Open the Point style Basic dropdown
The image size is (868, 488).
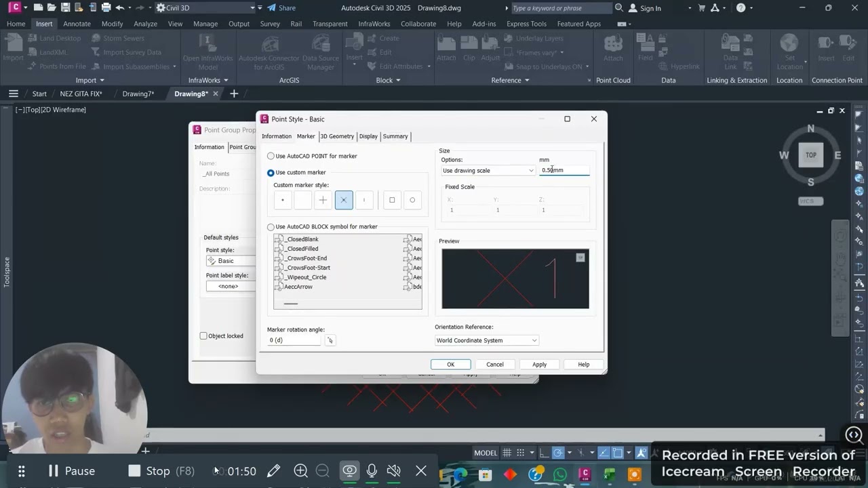tap(231, 261)
